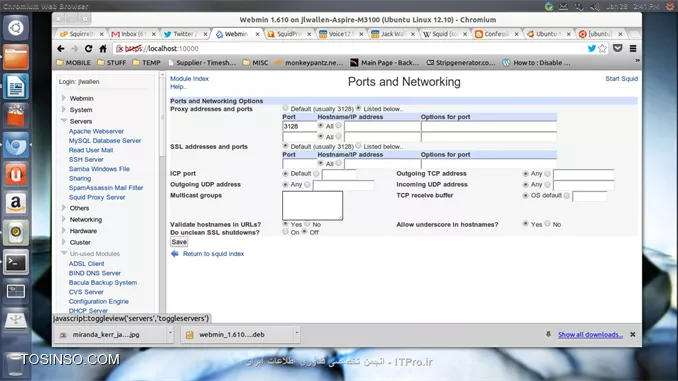Open Ubuntu One from the dock

click(16, 174)
